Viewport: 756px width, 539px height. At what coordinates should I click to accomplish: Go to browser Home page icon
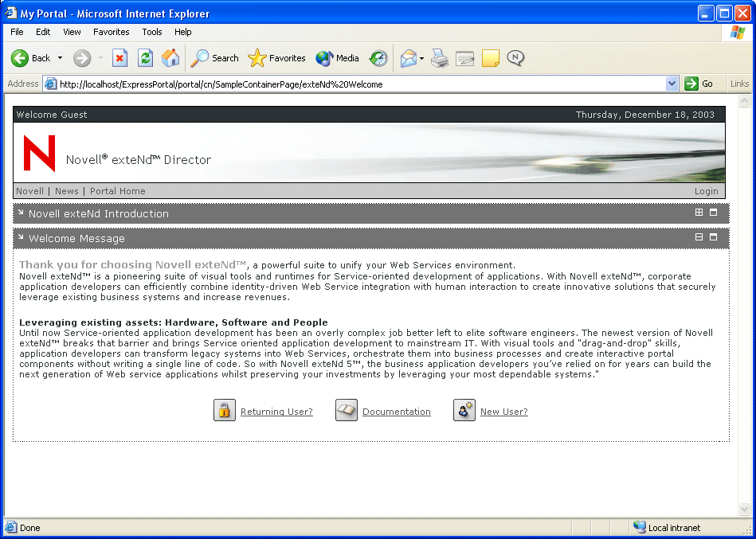pos(170,58)
